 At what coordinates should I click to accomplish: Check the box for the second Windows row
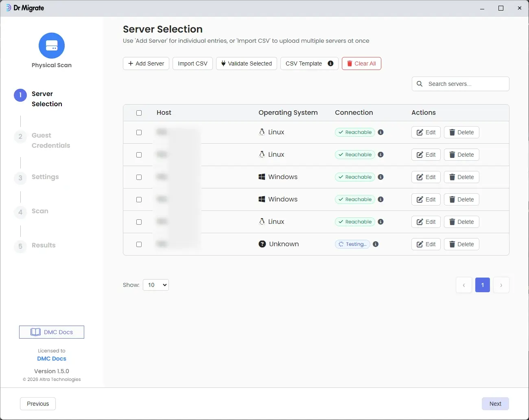(x=139, y=199)
